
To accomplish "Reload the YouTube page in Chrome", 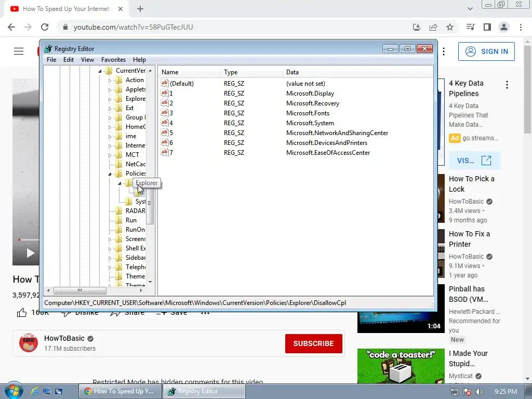I will (x=45, y=27).
